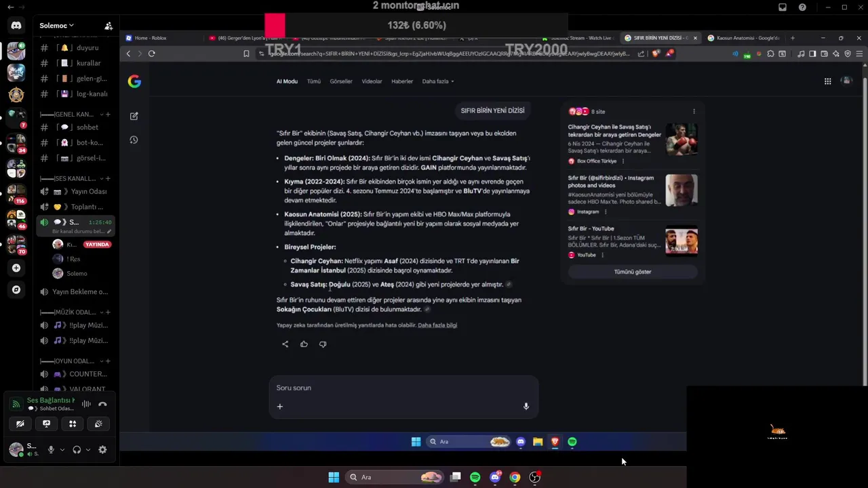Toggle Discord noise suppression waveform icon
Viewport: 868px width, 488px height.
pyautogui.click(x=86, y=404)
